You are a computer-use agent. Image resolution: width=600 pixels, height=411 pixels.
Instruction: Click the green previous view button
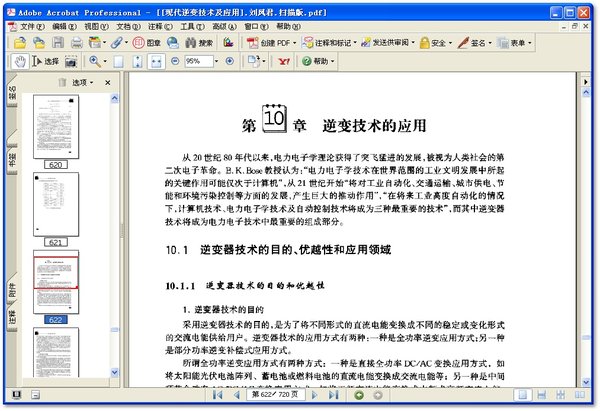(359, 395)
